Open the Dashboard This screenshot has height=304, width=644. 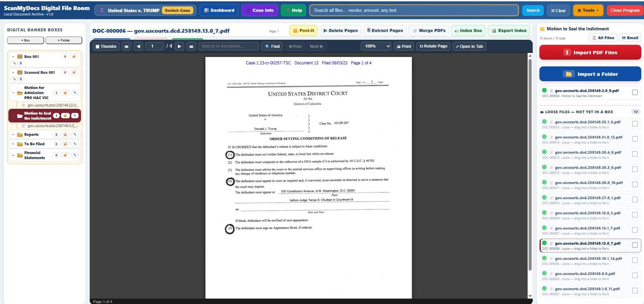[x=219, y=10]
